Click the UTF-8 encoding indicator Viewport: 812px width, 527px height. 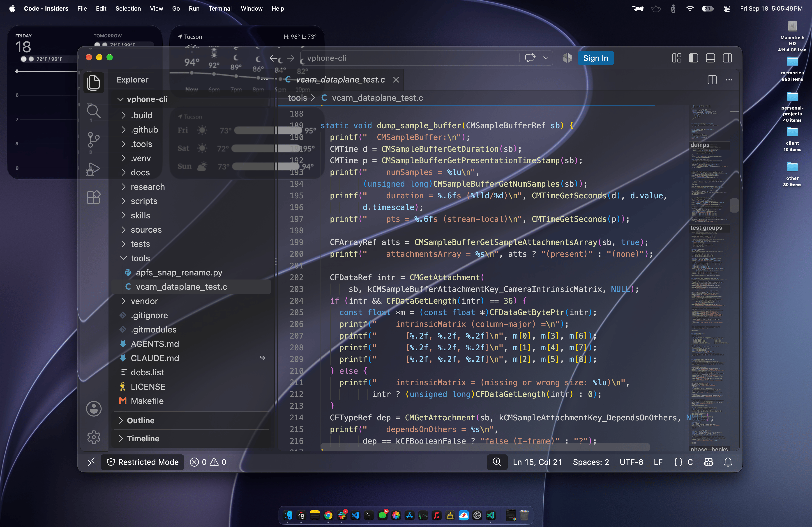click(x=631, y=462)
